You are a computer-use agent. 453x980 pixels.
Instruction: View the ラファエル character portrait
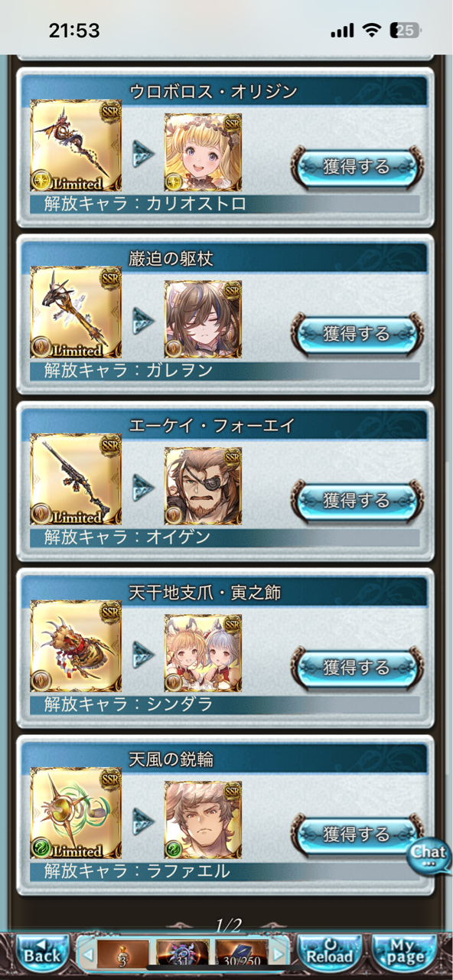pyautogui.click(x=203, y=820)
